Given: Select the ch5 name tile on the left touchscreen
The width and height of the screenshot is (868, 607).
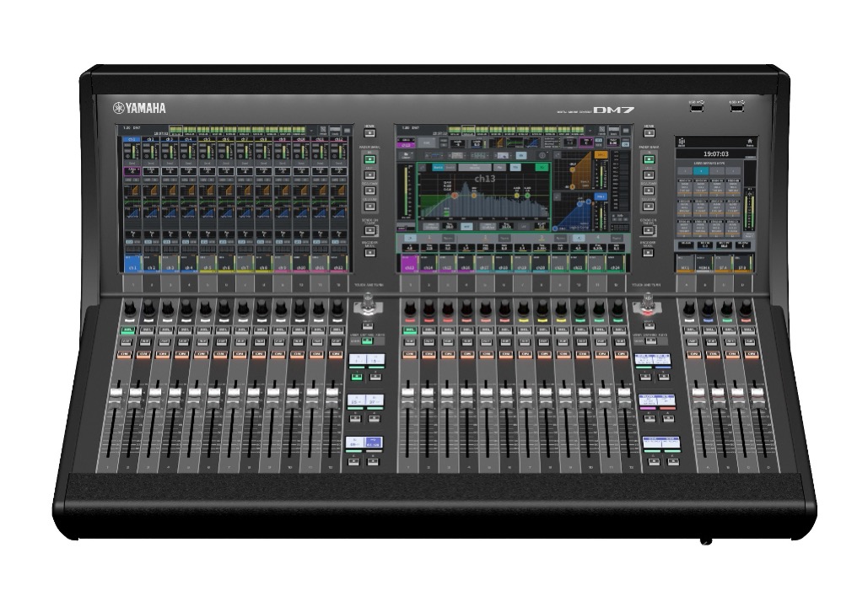Looking at the screenshot, I should coord(207,263).
